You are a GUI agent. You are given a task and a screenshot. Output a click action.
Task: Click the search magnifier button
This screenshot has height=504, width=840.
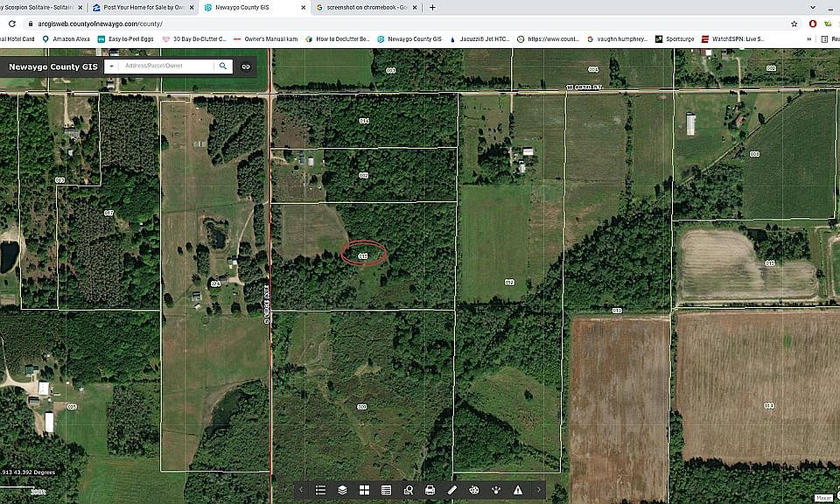(223, 66)
